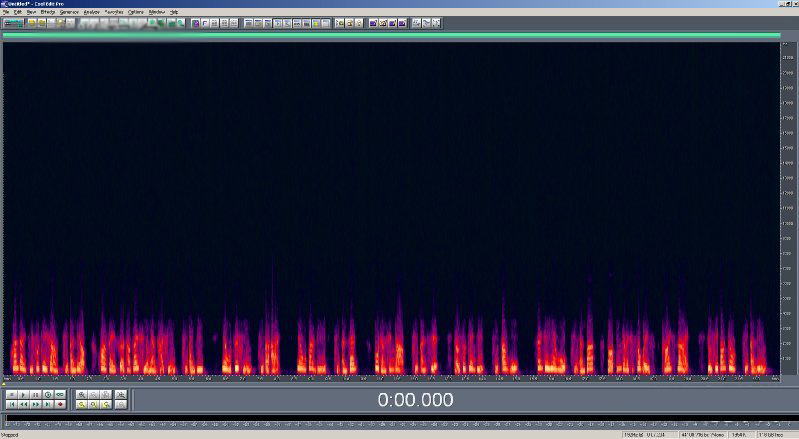The image size is (799, 439).
Task: Expand the Generate menu
Action: click(x=69, y=12)
